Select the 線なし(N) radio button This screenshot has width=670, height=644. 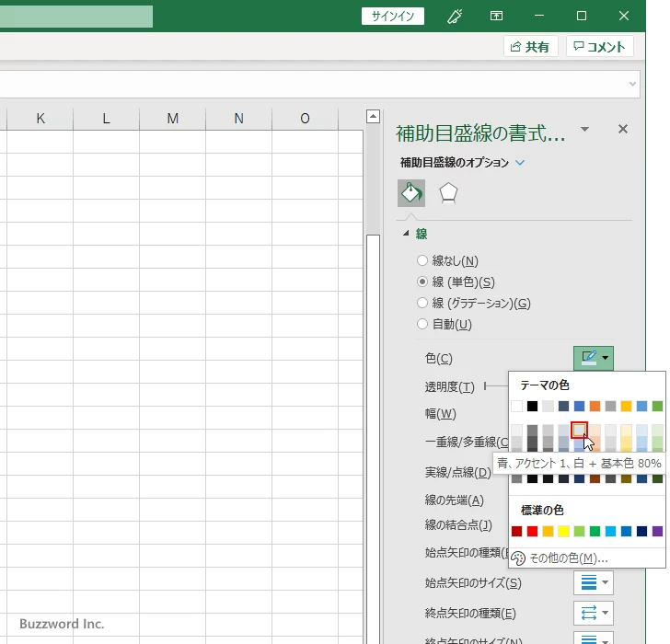(422, 260)
